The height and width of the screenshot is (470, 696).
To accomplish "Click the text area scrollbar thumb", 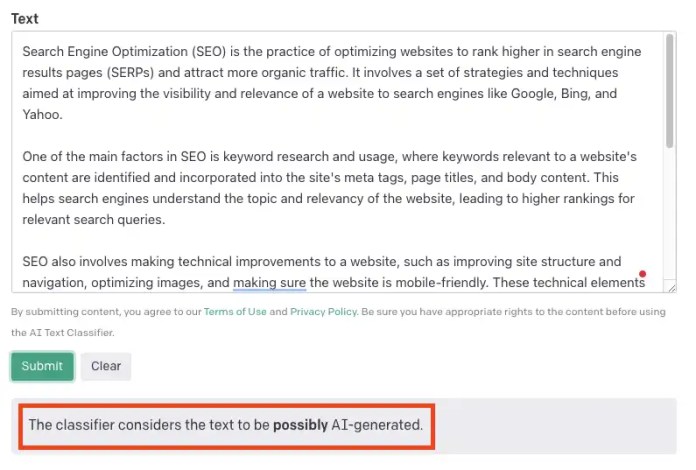I will pyautogui.click(x=669, y=91).
